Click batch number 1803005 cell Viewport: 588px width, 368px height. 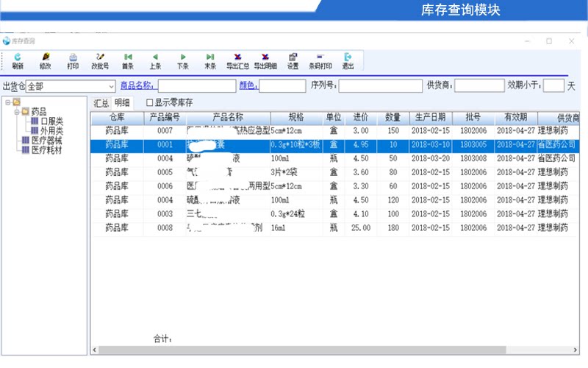[x=473, y=145]
